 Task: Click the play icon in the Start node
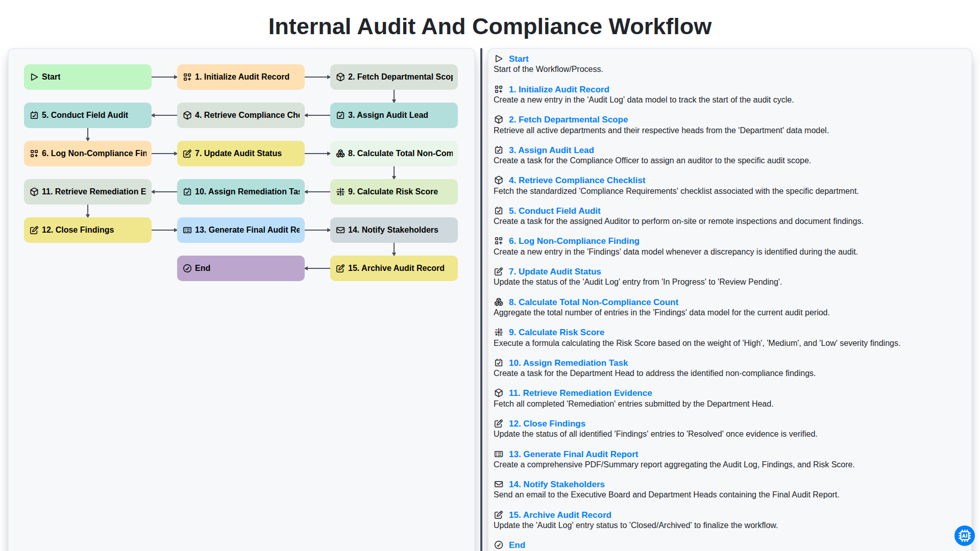34,77
